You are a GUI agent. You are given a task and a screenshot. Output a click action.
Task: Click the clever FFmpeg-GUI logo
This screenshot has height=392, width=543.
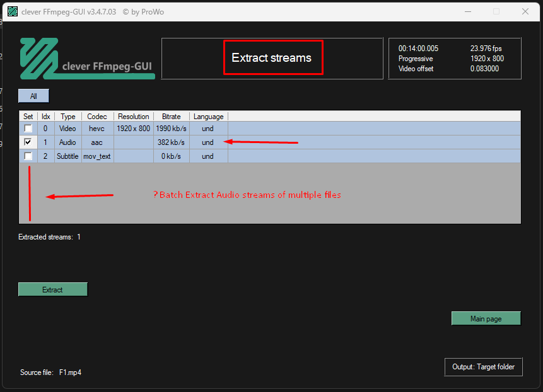tap(87, 59)
